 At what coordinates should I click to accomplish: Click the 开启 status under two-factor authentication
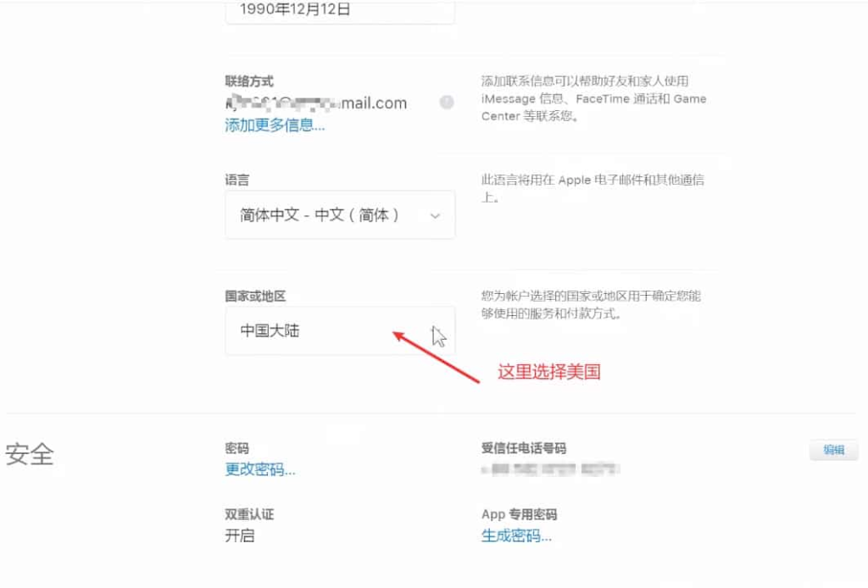240,535
